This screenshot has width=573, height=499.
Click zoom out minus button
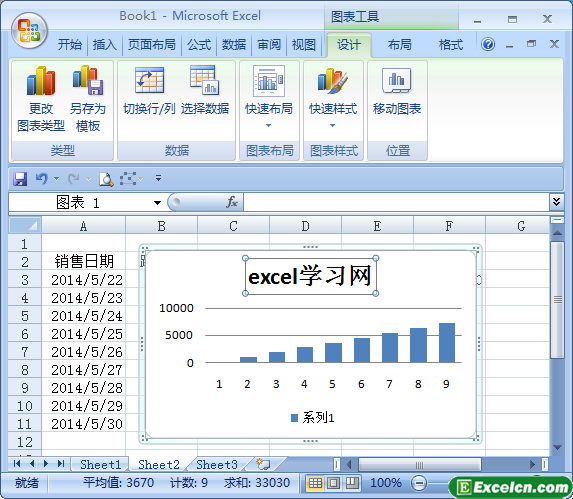pos(419,483)
